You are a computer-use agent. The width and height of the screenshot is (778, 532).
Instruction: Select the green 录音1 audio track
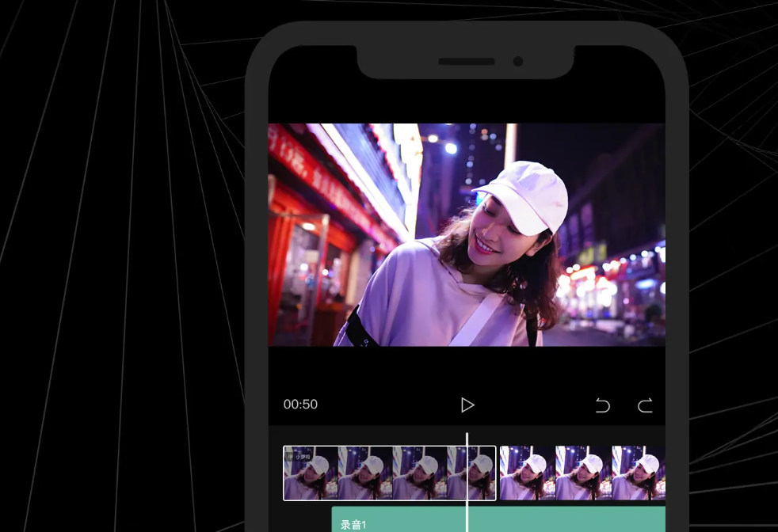(x=498, y=519)
